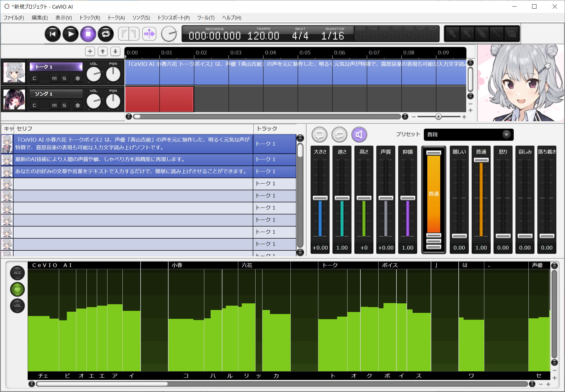Set the loop start bracket marker
Image resolution: width=565 pixels, height=392 pixels.
tap(124, 34)
